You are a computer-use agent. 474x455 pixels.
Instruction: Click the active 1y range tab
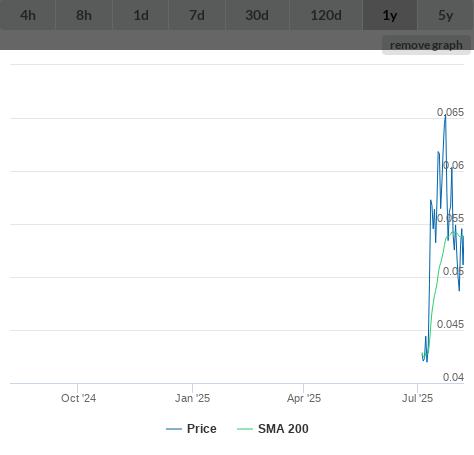point(390,15)
